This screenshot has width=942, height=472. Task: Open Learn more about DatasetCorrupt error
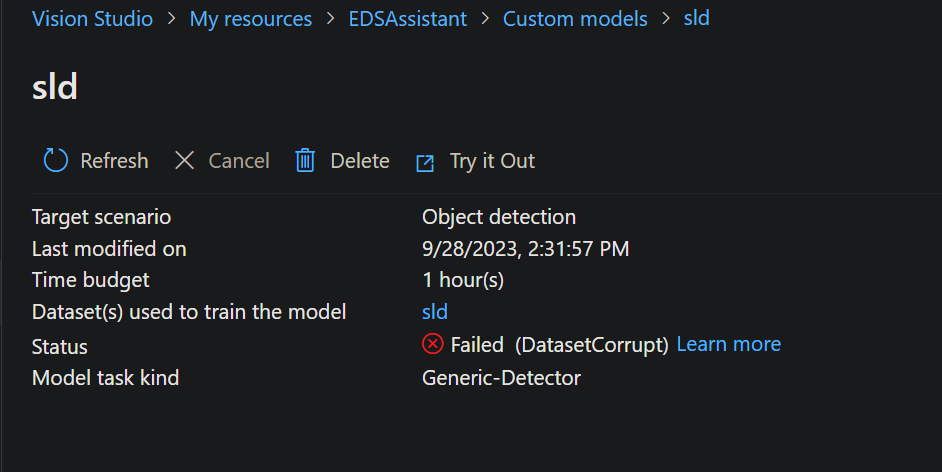[x=729, y=344]
